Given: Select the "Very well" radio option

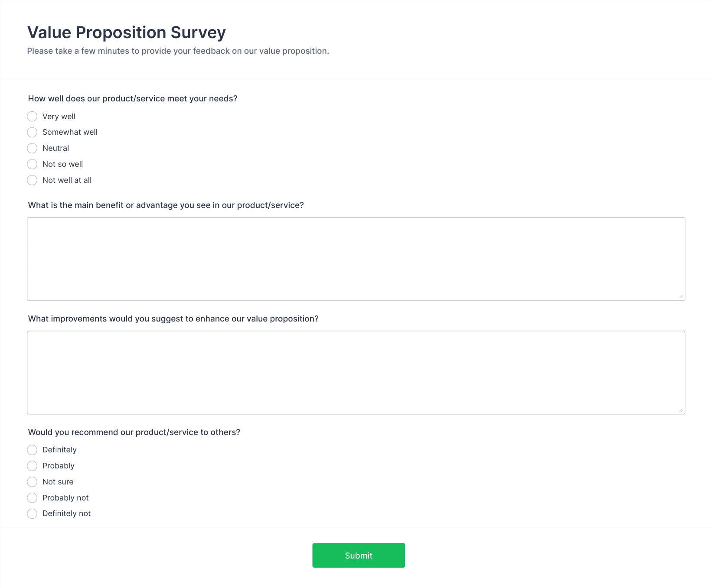Looking at the screenshot, I should coord(32,117).
